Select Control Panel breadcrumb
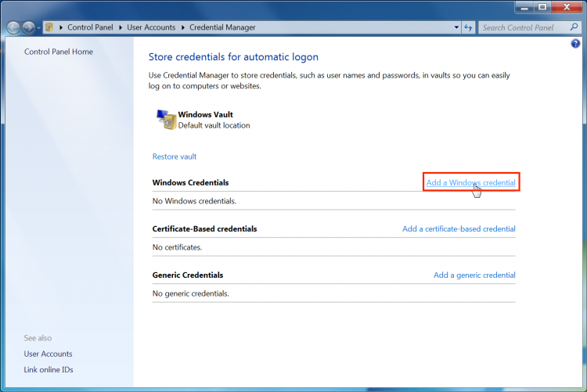The width and height of the screenshot is (587, 392). 90,27
